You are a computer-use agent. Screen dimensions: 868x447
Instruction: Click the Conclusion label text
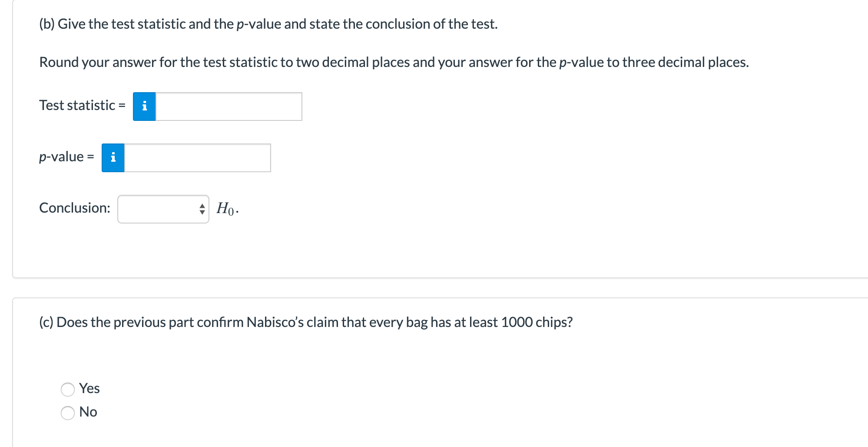pyautogui.click(x=75, y=208)
